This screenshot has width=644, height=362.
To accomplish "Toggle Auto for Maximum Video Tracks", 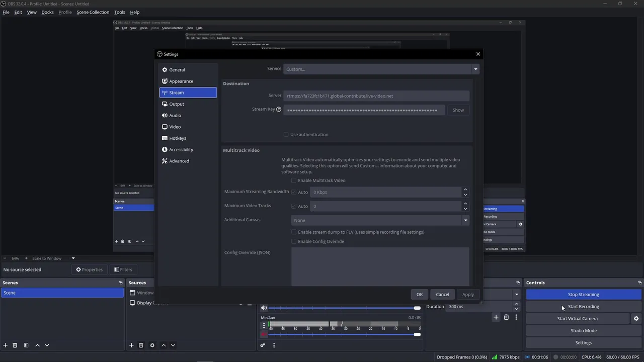I will [294, 206].
